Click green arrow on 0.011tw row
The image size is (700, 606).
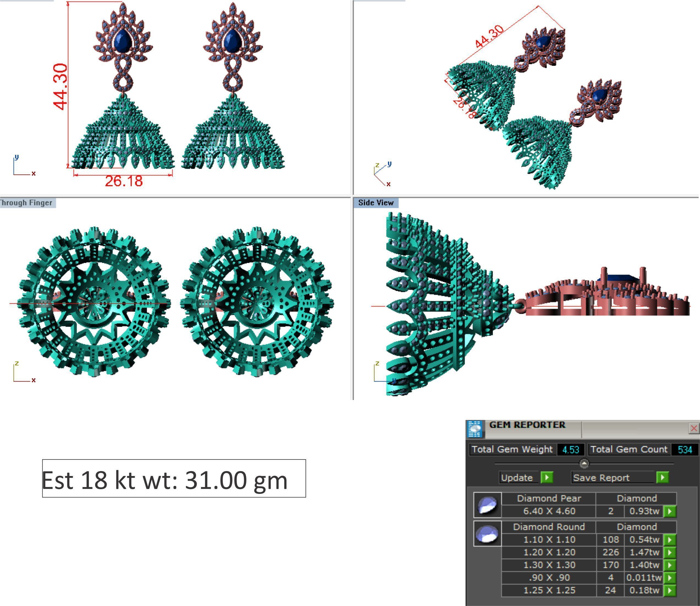669,578
